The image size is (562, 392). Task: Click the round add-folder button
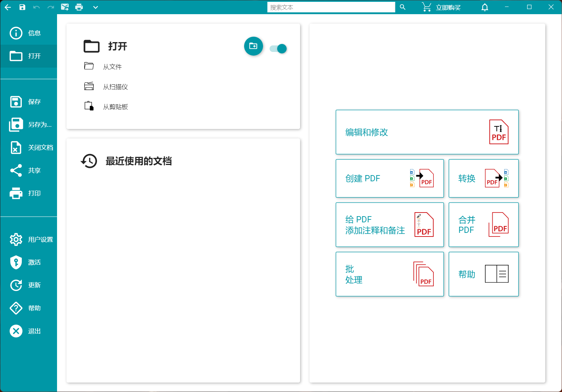tap(254, 46)
